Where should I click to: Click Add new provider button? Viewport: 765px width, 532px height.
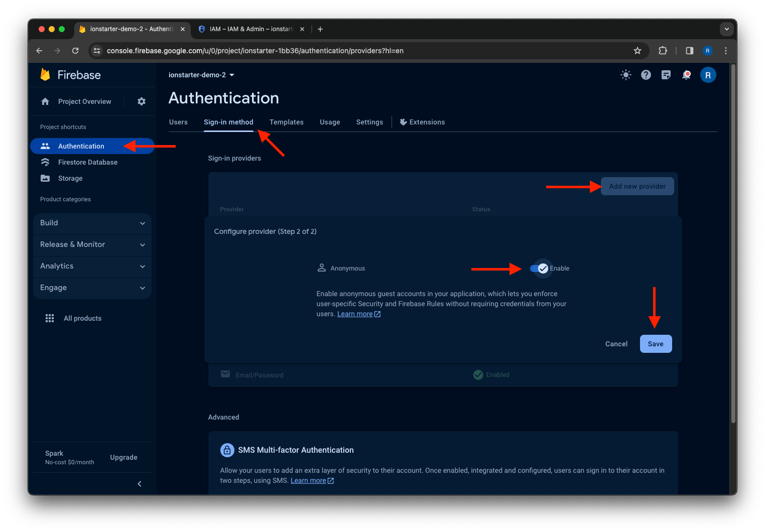[x=637, y=186]
